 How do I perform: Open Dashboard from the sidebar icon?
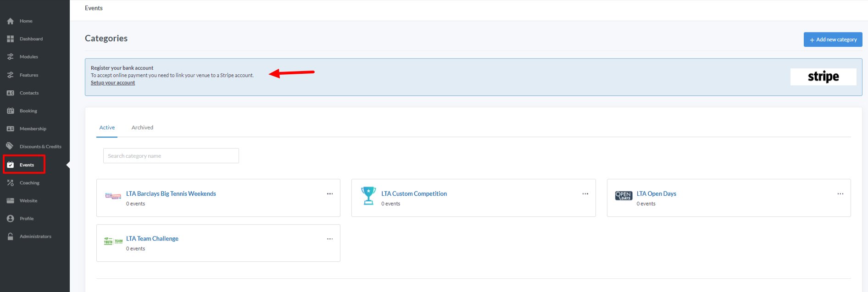point(10,39)
